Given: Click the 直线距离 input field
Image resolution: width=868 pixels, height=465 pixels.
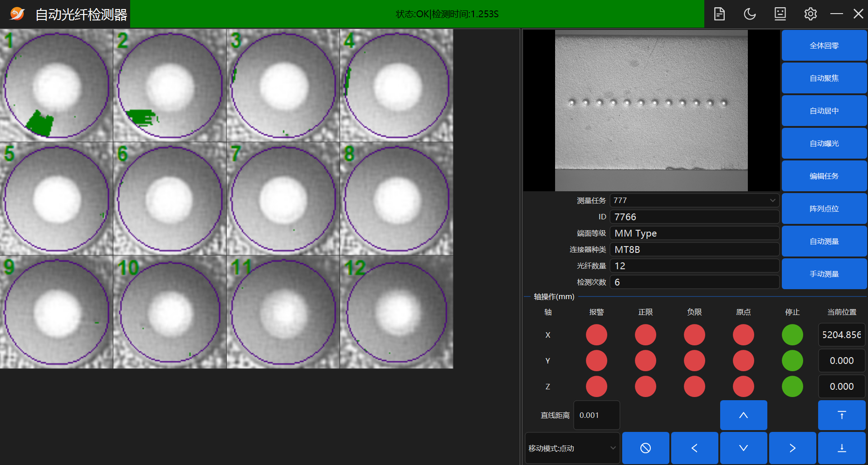Looking at the screenshot, I should click(596, 415).
